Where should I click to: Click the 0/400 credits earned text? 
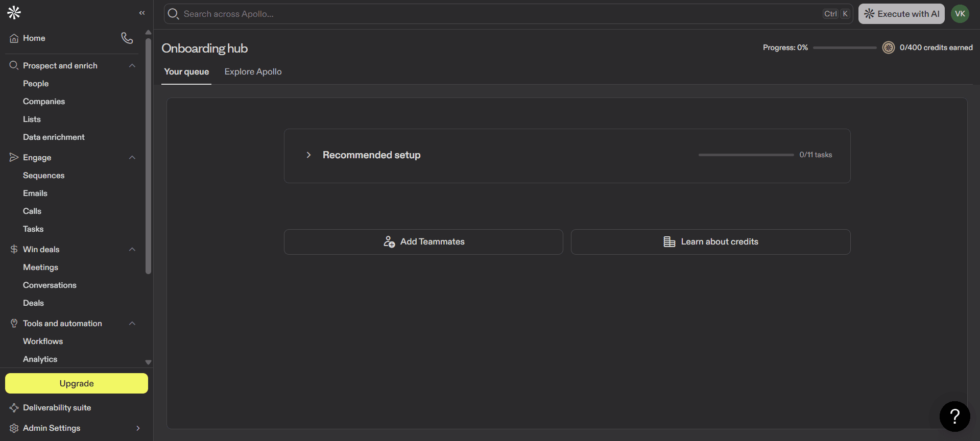(x=936, y=47)
